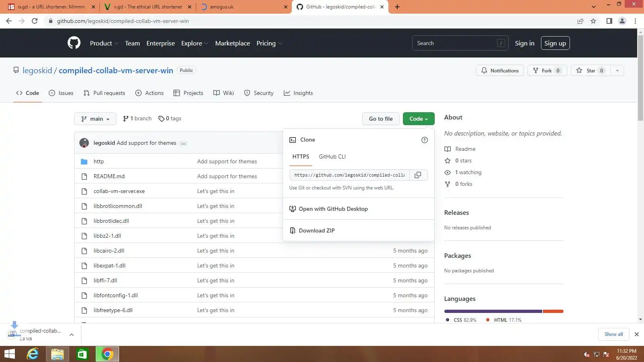This screenshot has height=362, width=644.
Task: Copy the HTTPS clone URL
Action: 418,175
